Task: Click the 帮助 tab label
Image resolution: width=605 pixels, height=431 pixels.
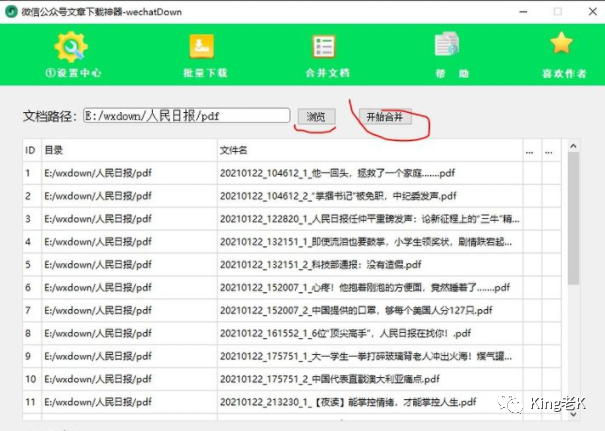Action: pyautogui.click(x=452, y=73)
